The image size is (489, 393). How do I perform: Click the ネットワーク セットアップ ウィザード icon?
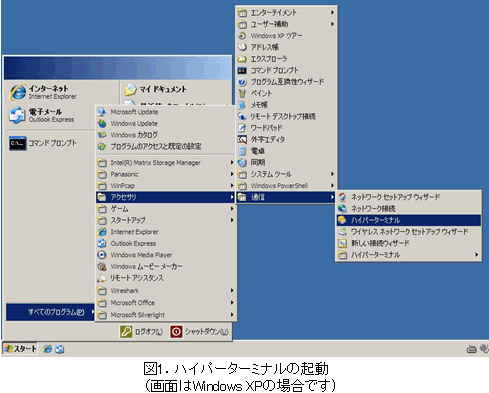343,197
